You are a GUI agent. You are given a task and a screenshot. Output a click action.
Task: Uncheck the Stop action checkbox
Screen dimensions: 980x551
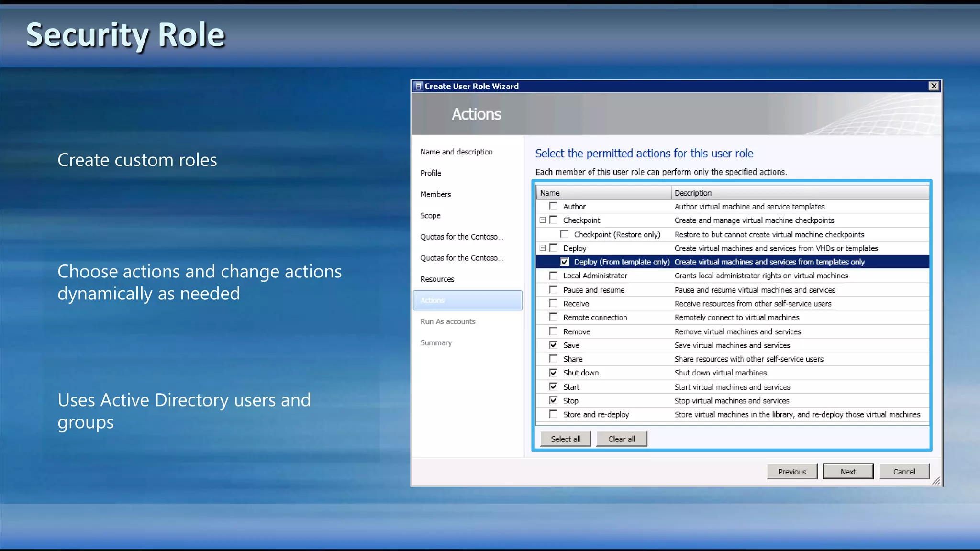[x=554, y=400]
